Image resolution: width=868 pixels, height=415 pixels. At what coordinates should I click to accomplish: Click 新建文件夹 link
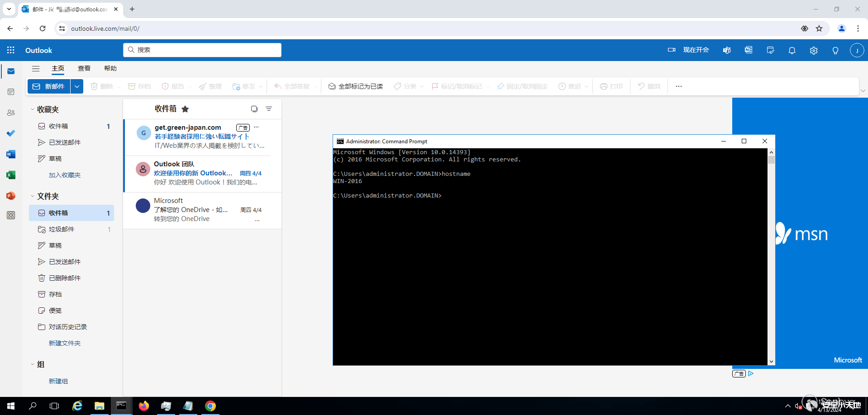point(65,343)
